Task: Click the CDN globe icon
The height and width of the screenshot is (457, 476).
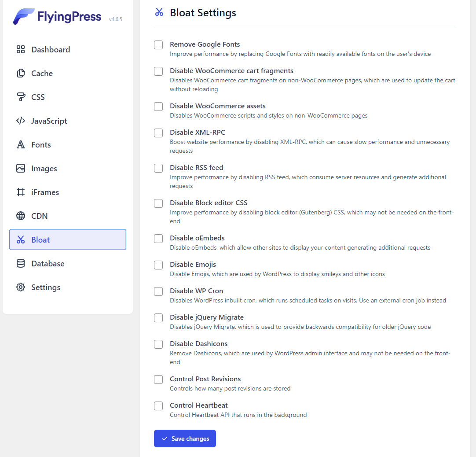Action: 21,216
